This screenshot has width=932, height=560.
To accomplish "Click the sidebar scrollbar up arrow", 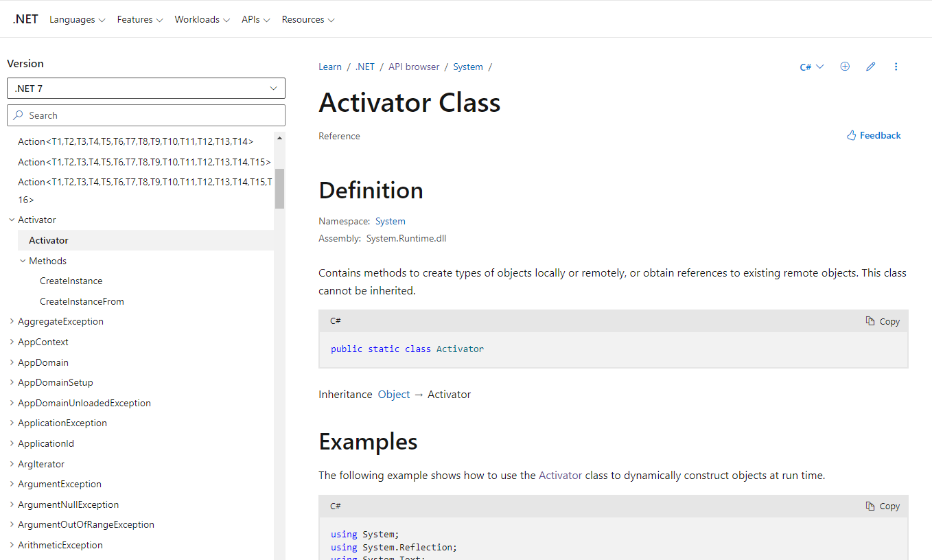I will coord(279,138).
